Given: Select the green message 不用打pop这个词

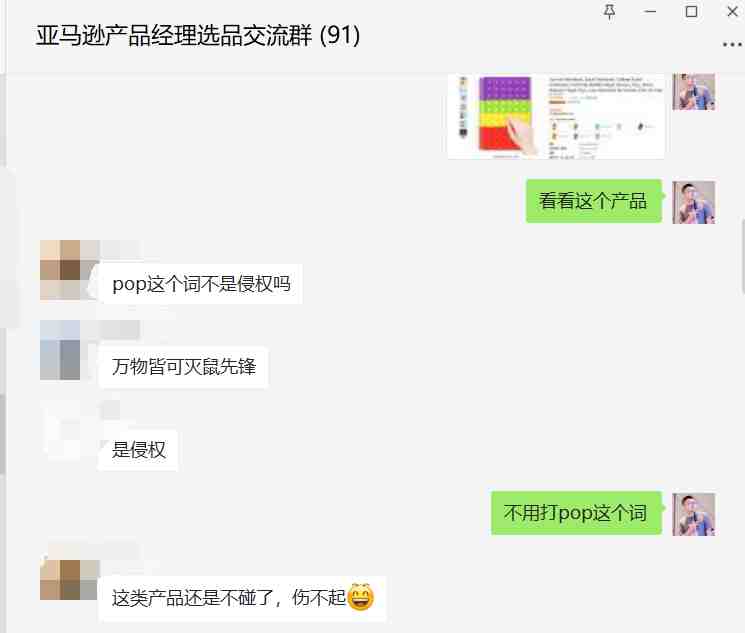Looking at the screenshot, I should click(x=576, y=513).
